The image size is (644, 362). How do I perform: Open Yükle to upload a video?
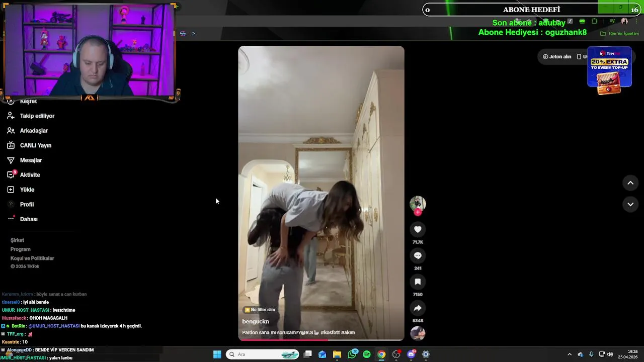21,190
